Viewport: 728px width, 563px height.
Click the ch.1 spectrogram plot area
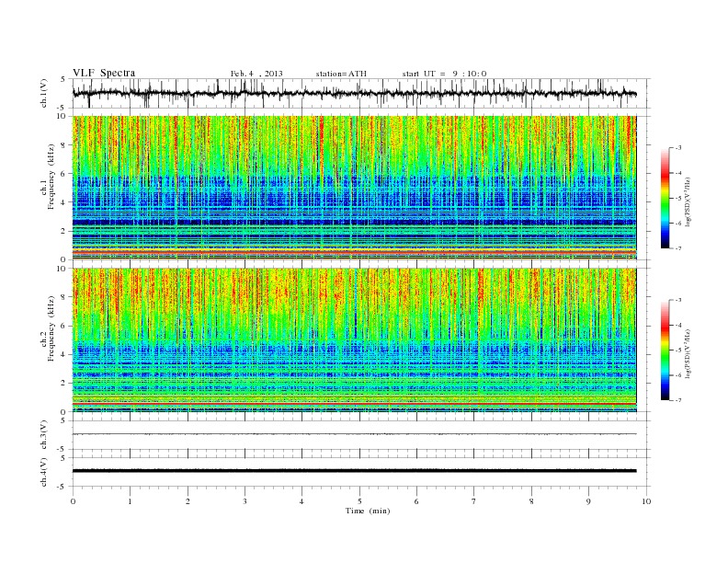pyautogui.click(x=355, y=188)
